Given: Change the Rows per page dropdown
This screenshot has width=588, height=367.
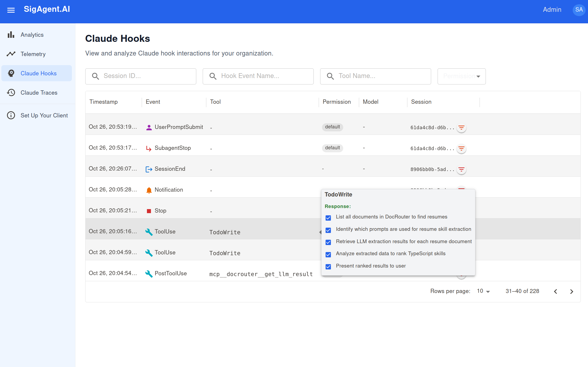Looking at the screenshot, I should tap(483, 291).
